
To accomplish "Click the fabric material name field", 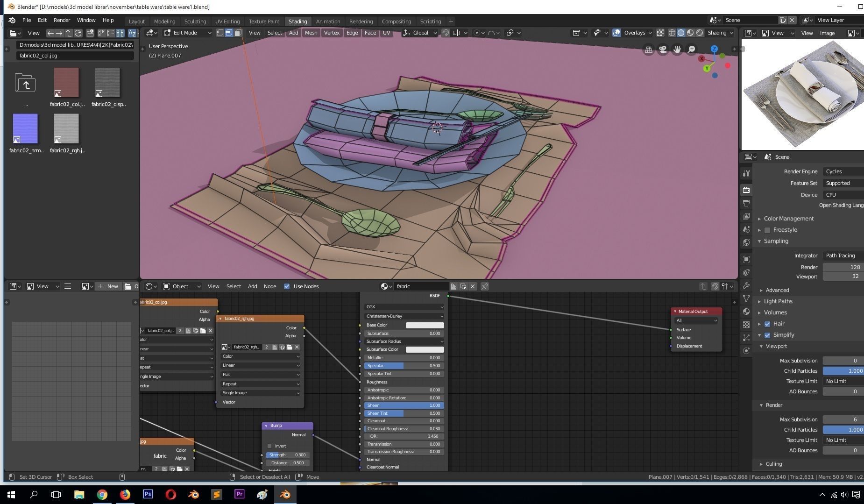I will (420, 286).
